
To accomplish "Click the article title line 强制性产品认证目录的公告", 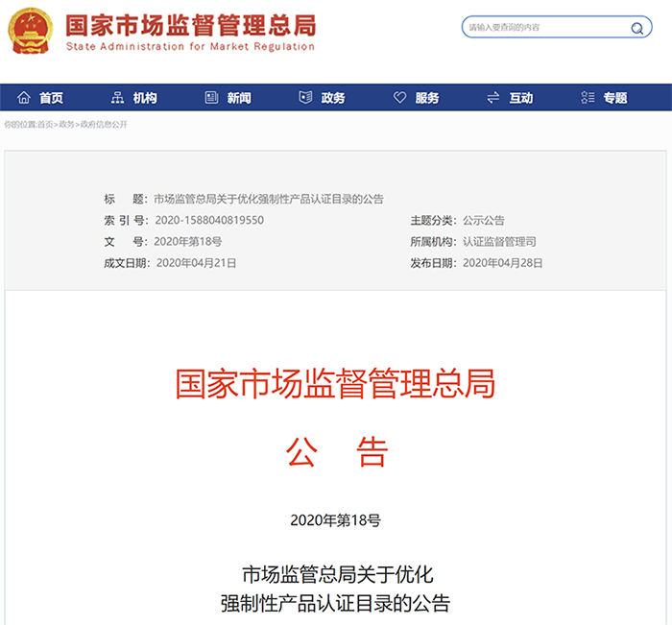I will [336, 604].
